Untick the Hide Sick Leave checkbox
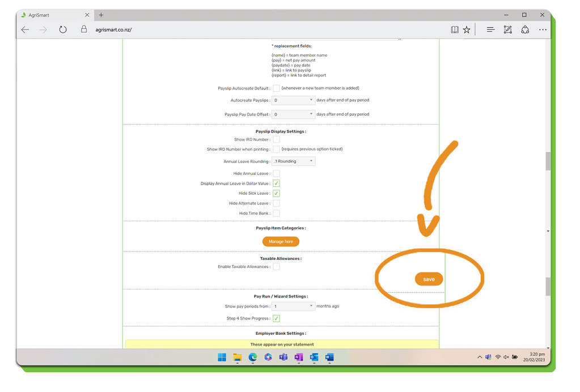Image resolution: width=580 pixels, height=392 pixels. [x=276, y=193]
